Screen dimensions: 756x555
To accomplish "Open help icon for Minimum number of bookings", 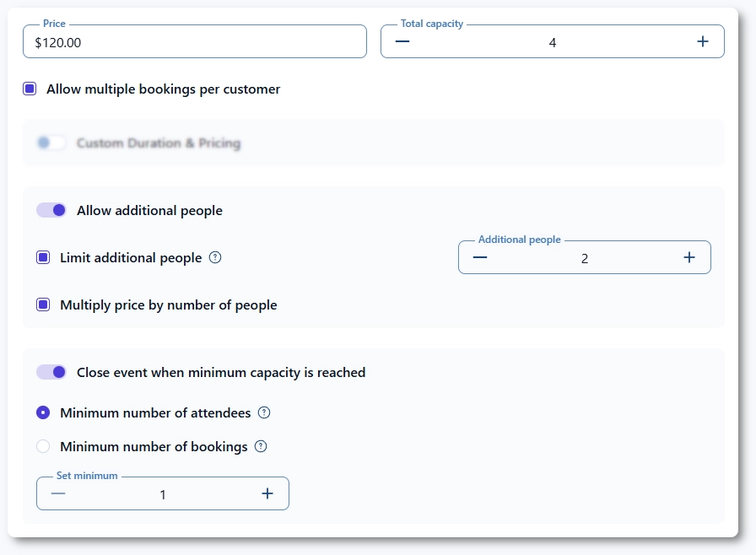I will click(x=261, y=447).
